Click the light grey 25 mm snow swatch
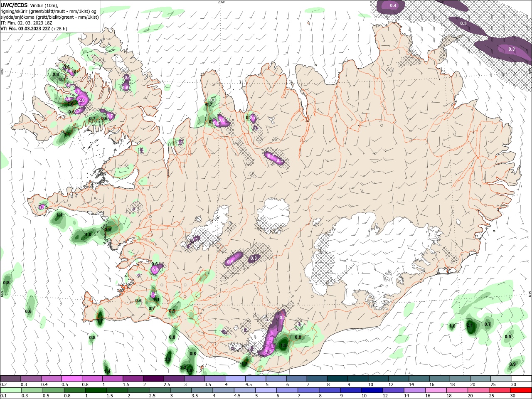The height and width of the screenshot is (399, 532). pos(500,379)
